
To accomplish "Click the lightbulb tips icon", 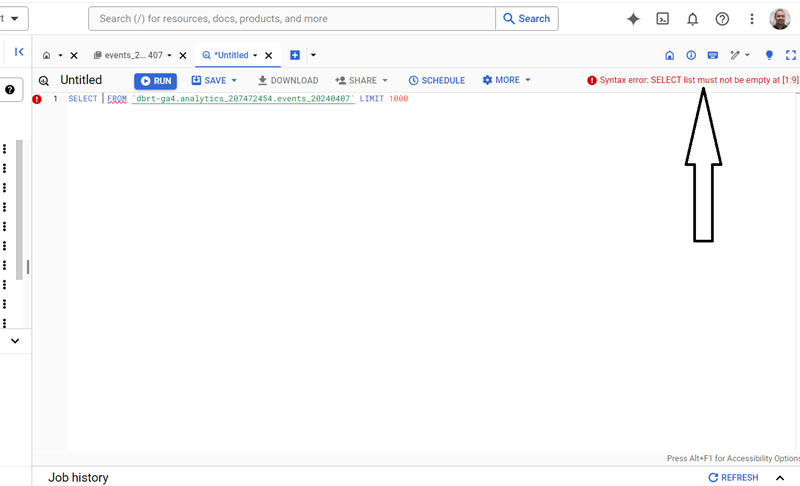I will pos(769,55).
